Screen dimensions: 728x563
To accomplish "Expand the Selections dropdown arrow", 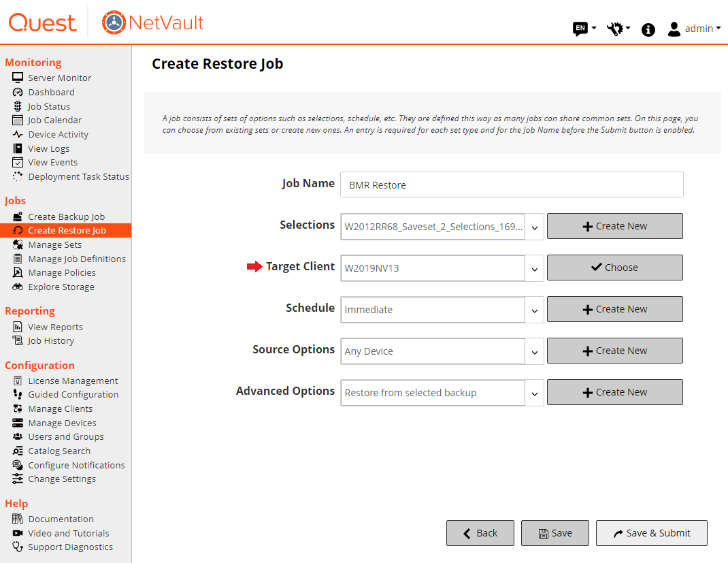I will tap(535, 227).
